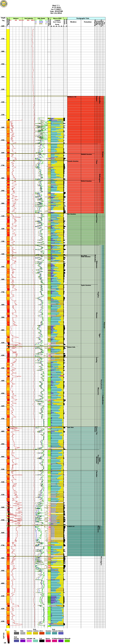Click the Litho-Density track header
The width and height of the screenshot is (137, 644).
(x=41, y=18)
